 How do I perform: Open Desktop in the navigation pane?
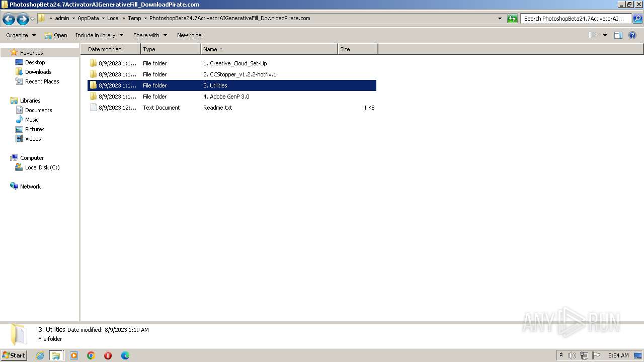(x=35, y=62)
